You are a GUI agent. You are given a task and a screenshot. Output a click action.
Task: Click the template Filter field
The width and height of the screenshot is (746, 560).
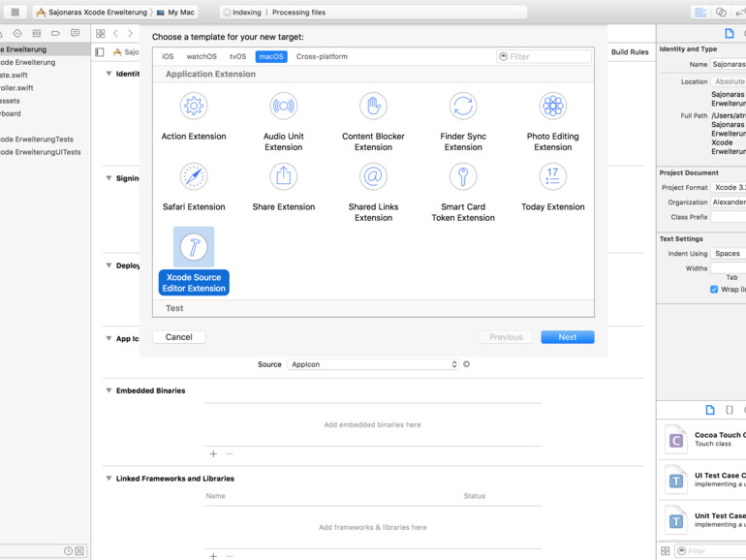click(x=544, y=56)
